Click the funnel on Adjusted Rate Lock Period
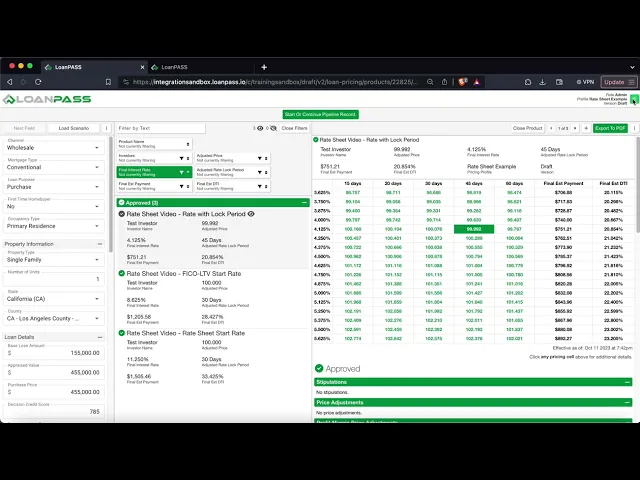Image resolution: width=640 pixels, height=480 pixels. [260, 172]
